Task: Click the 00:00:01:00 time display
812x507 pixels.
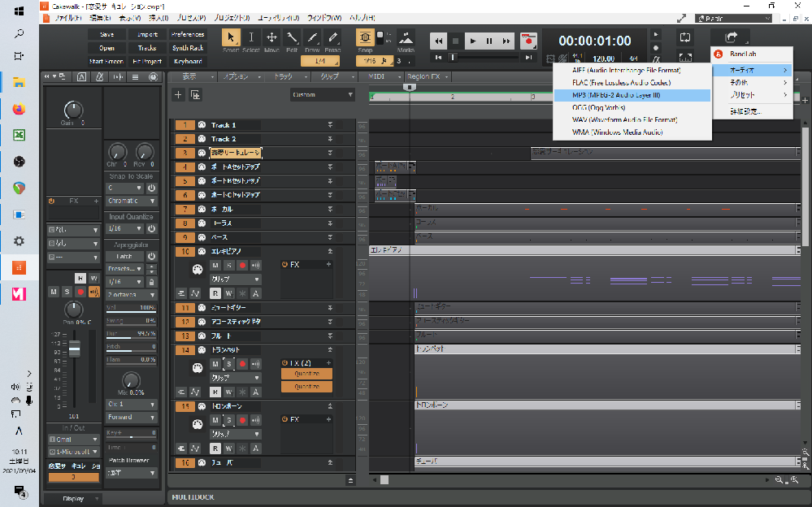Action: point(594,41)
